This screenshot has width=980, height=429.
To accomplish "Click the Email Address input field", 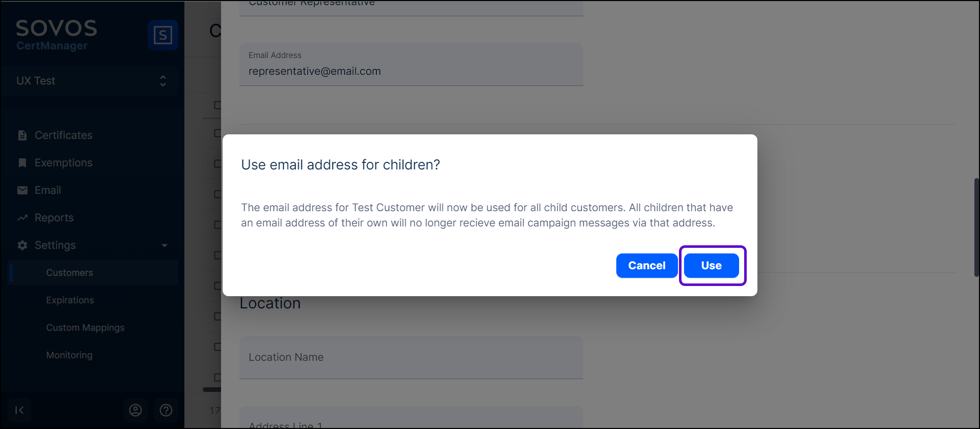I will [411, 71].
